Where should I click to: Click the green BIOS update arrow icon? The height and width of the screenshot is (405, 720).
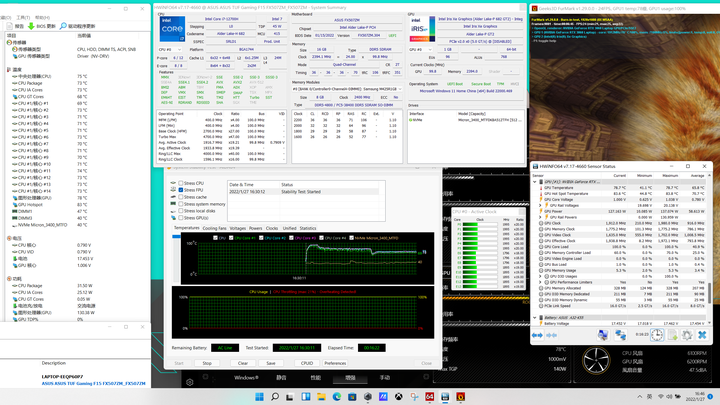(x=31, y=26)
